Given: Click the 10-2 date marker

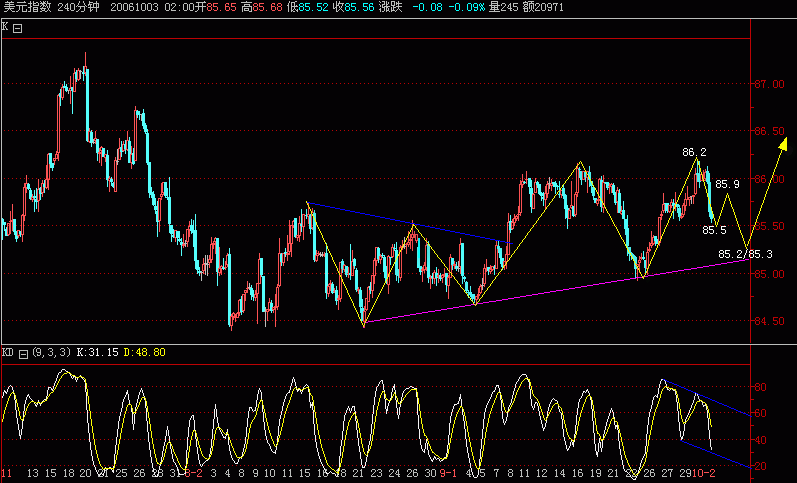Looking at the screenshot, I should click(x=704, y=473).
